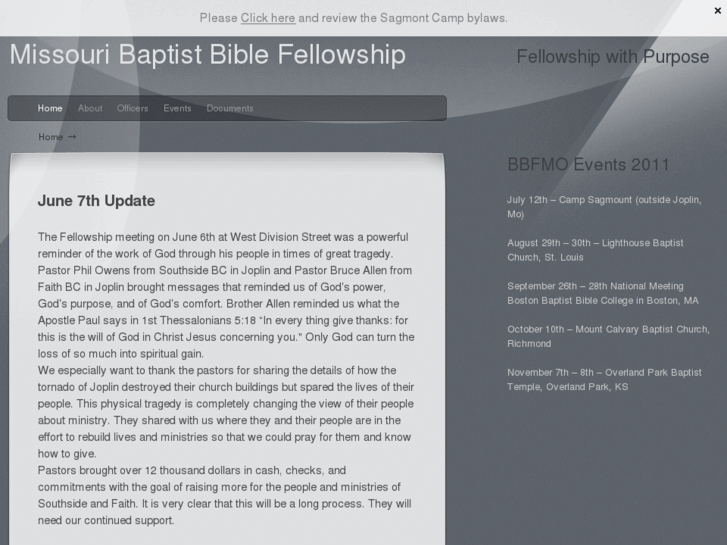This screenshot has height=545, width=727.
Task: Click the BBFMO Events 2011 heading
Action: (x=588, y=165)
